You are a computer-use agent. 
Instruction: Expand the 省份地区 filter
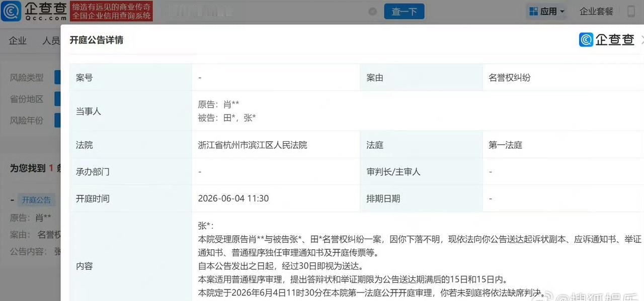(x=26, y=99)
